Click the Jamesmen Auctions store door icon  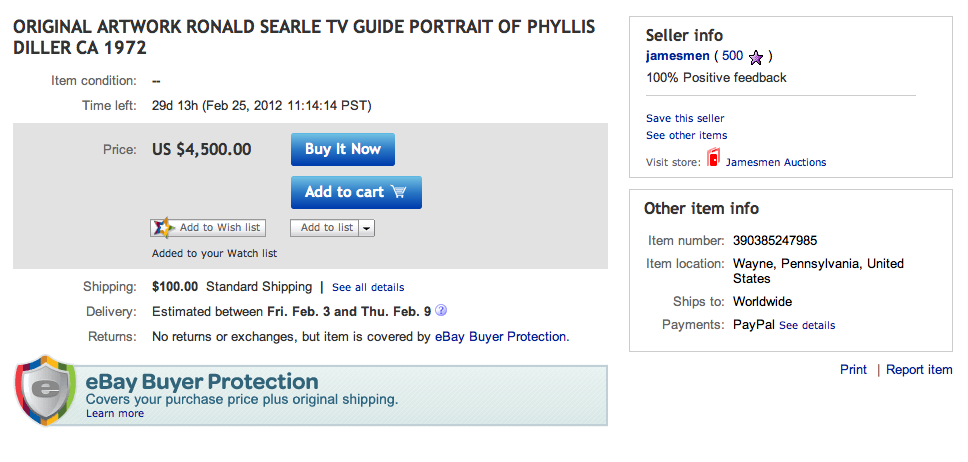pyautogui.click(x=713, y=160)
